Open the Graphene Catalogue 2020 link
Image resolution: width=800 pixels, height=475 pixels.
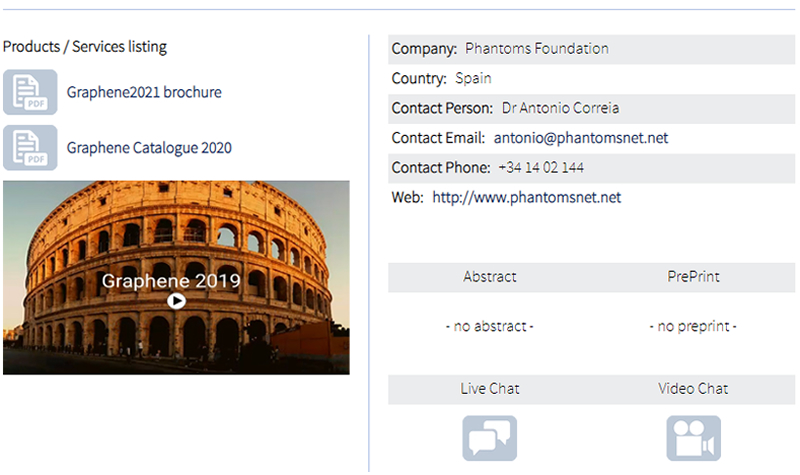tap(149, 148)
